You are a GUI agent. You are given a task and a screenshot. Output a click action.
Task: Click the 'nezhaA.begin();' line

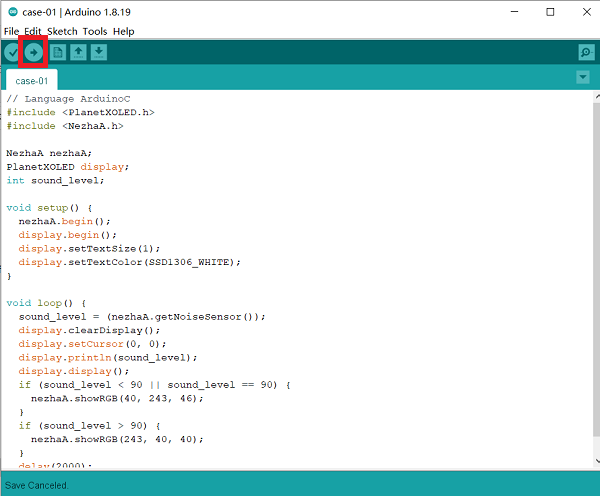click(x=64, y=221)
